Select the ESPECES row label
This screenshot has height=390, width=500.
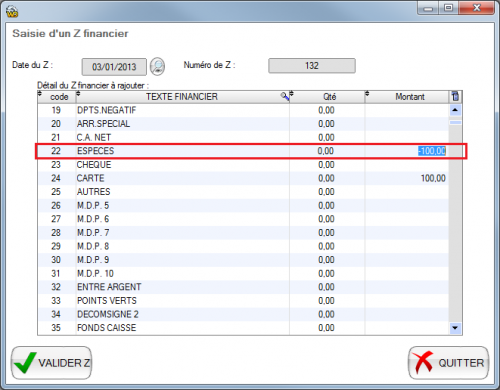[95, 151]
